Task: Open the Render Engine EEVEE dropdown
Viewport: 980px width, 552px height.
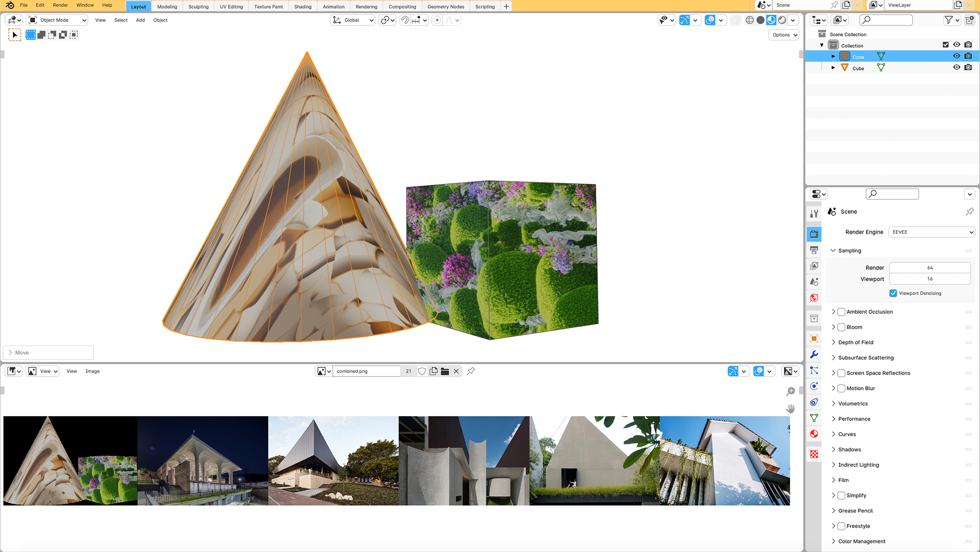Action: coord(932,232)
